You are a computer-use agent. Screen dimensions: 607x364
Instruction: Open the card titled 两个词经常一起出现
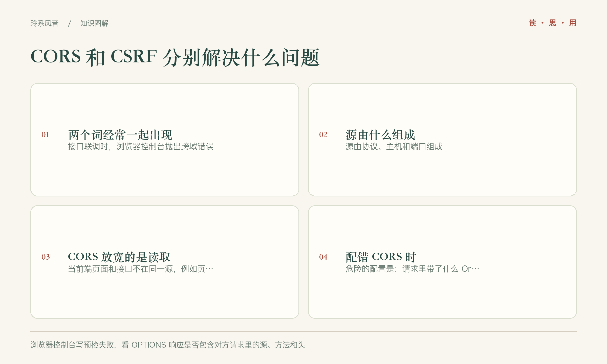point(165,140)
